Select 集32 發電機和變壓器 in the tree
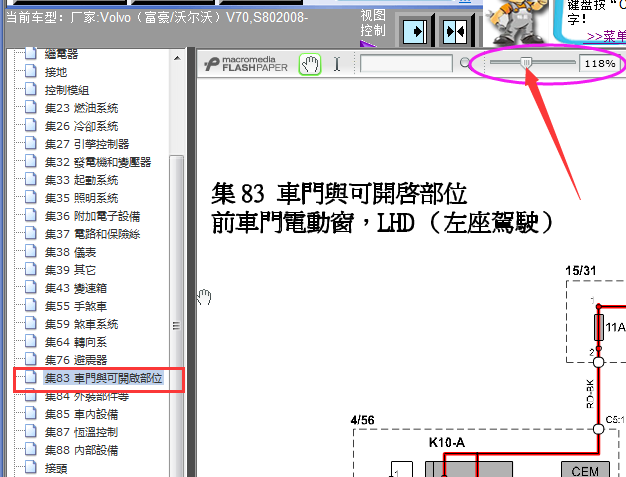The height and width of the screenshot is (477, 626). (98, 162)
